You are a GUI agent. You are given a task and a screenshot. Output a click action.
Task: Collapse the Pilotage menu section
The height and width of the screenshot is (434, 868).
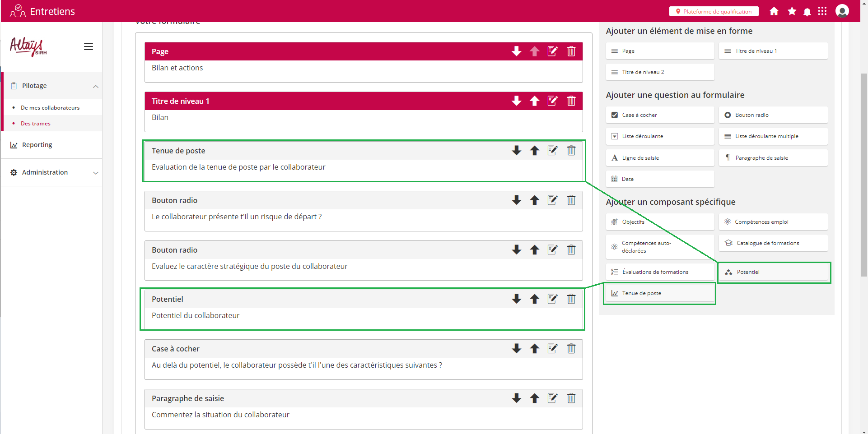tap(95, 86)
